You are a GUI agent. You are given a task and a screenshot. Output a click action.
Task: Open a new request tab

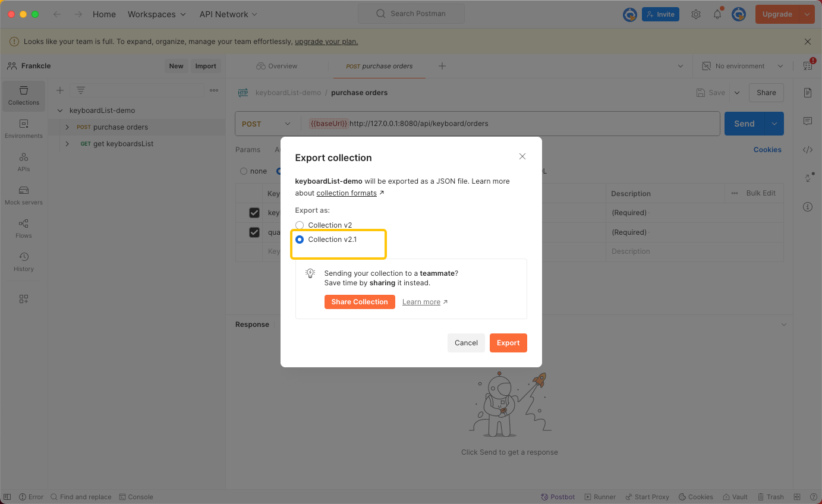pyautogui.click(x=442, y=66)
